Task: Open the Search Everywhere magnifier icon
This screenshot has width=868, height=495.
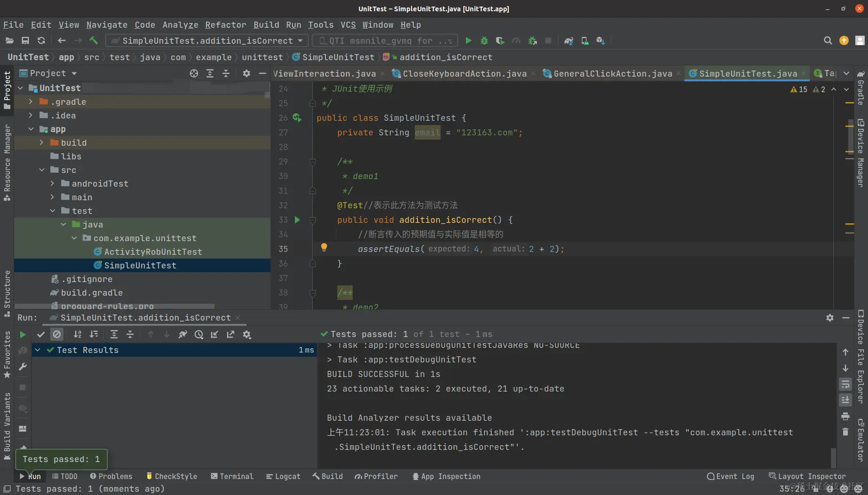Action: click(828, 41)
